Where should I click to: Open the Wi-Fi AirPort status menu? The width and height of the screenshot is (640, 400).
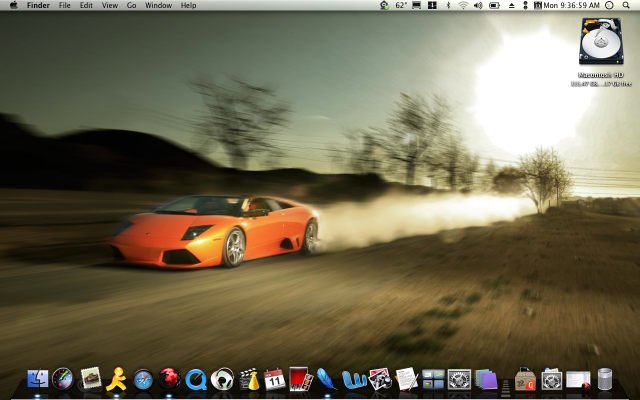pos(463,5)
